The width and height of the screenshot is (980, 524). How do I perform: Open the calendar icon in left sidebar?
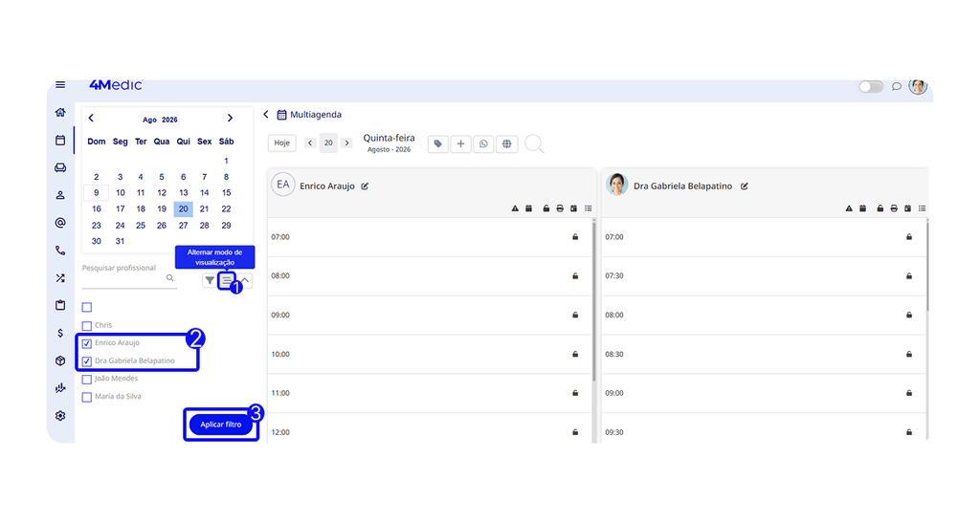[60, 140]
